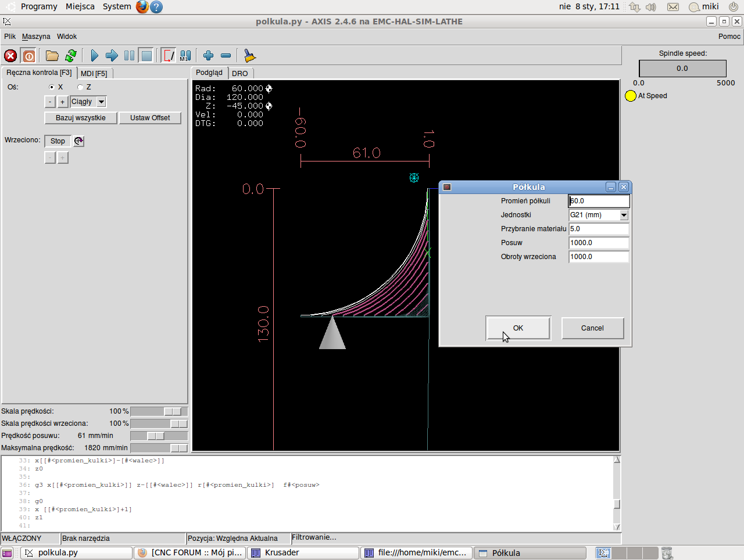
Task: Open a G-code file with folder icon
Action: pyautogui.click(x=52, y=56)
